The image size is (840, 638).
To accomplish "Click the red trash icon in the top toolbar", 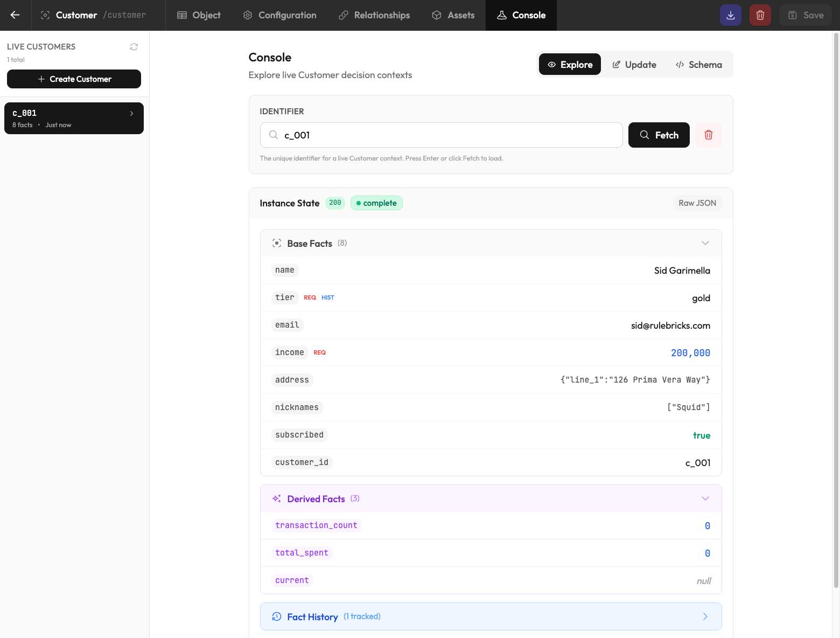I will (760, 15).
